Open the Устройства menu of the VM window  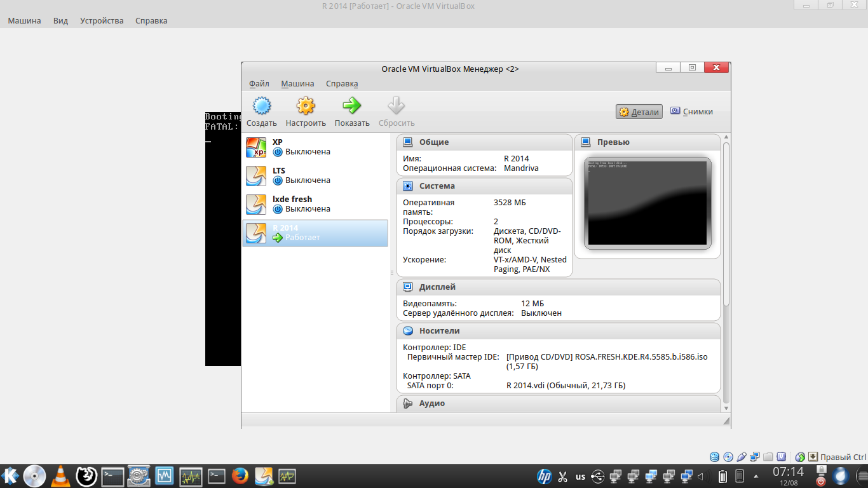[x=102, y=21]
